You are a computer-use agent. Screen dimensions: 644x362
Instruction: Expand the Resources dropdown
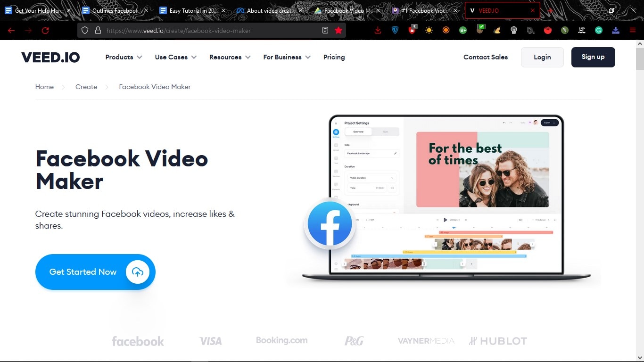pyautogui.click(x=230, y=57)
